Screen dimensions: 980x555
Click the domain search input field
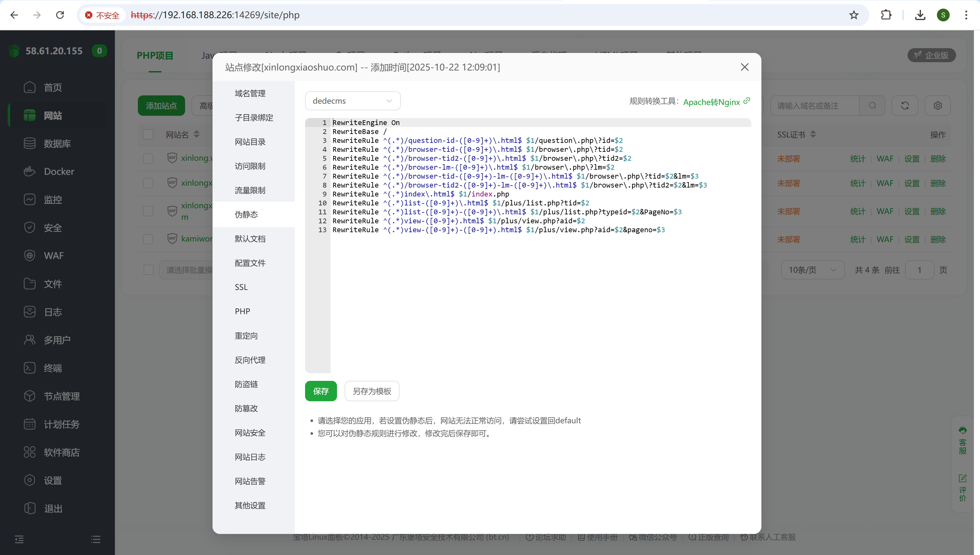[814, 106]
